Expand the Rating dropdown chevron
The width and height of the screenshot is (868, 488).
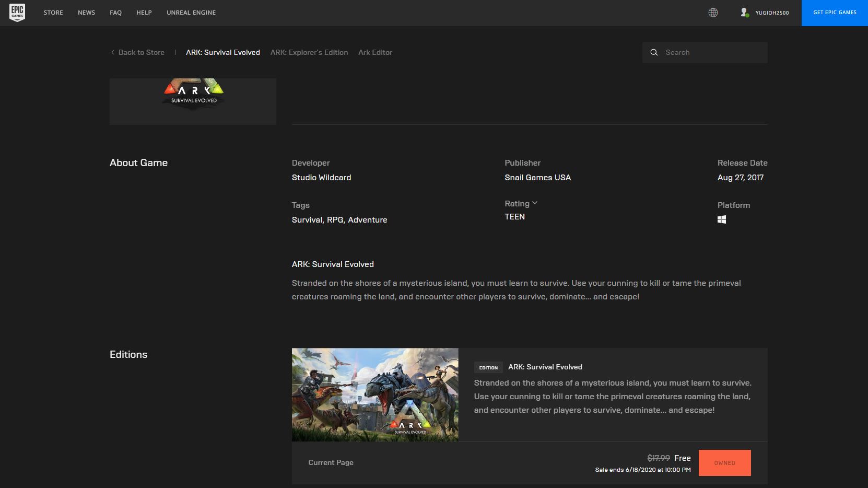535,203
